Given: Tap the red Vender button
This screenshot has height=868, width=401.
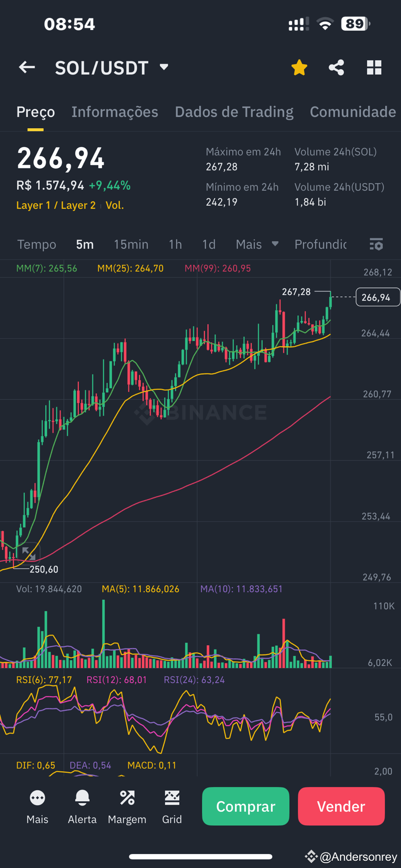Looking at the screenshot, I should [341, 806].
